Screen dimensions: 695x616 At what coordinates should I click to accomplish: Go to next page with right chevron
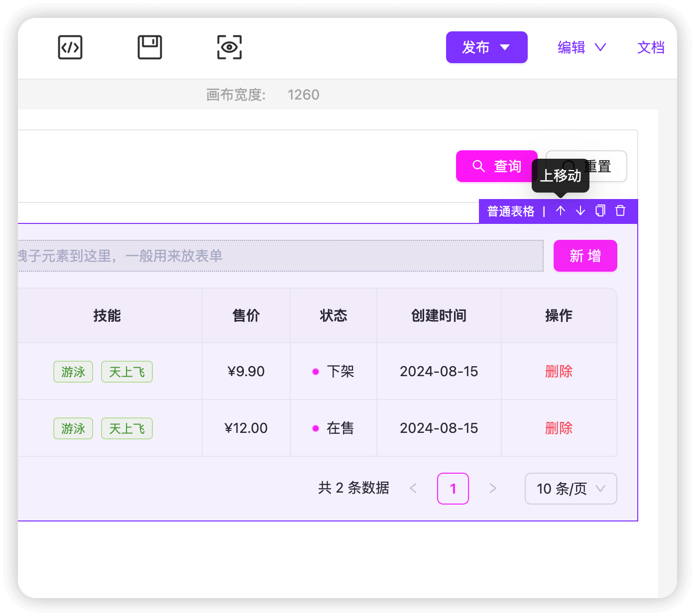[493, 489]
